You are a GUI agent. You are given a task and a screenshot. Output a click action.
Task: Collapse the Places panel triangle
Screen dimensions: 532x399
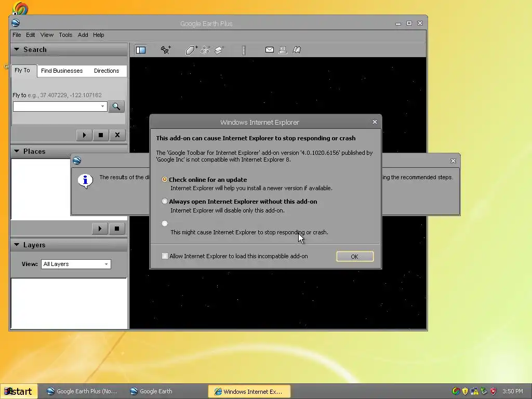17,151
